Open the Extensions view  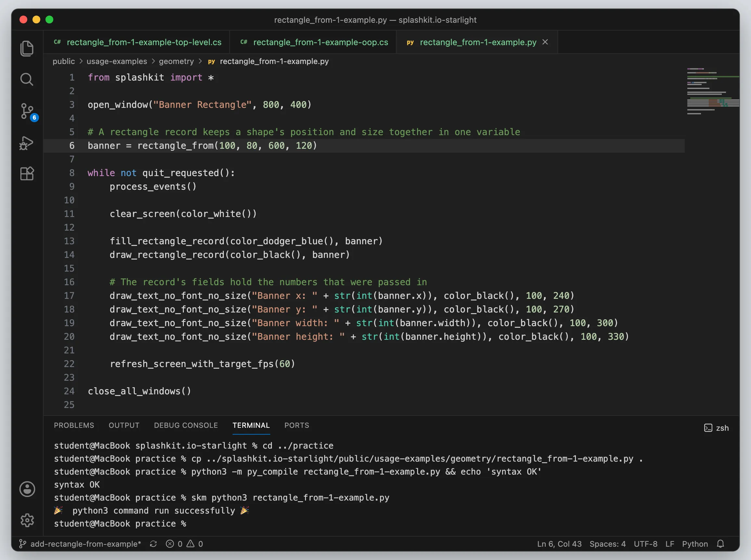point(27,173)
